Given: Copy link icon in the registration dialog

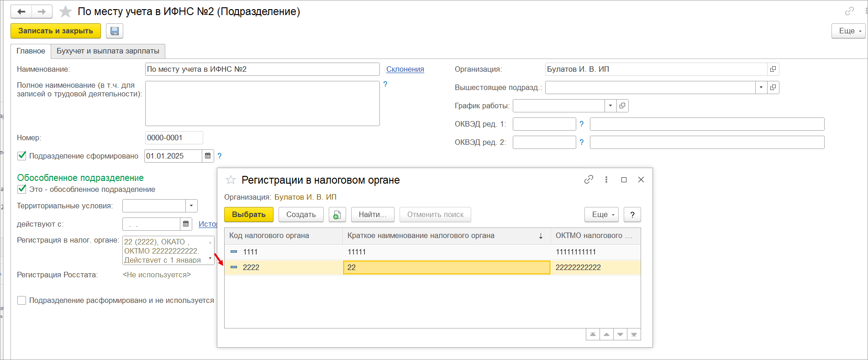Looking at the screenshot, I should pyautogui.click(x=589, y=180).
